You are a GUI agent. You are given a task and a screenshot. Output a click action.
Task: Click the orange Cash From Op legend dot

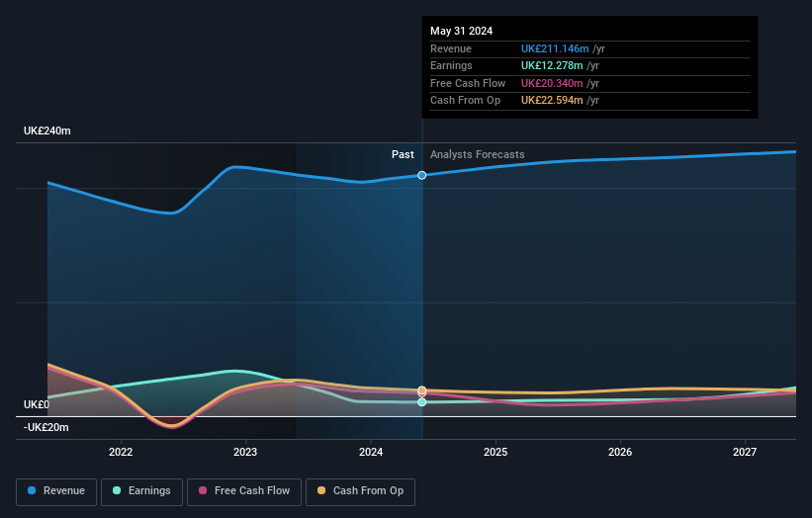321,490
